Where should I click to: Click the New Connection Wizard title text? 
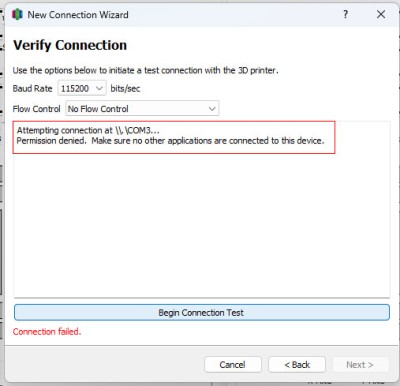[x=78, y=15]
